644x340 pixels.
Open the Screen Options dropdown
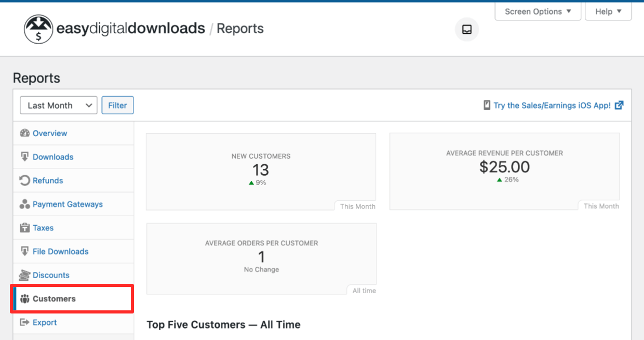[x=538, y=11]
